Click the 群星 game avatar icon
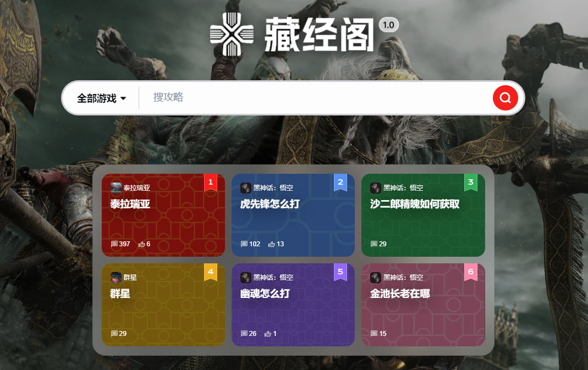Viewport: 588px width, 370px height. pyautogui.click(x=116, y=277)
